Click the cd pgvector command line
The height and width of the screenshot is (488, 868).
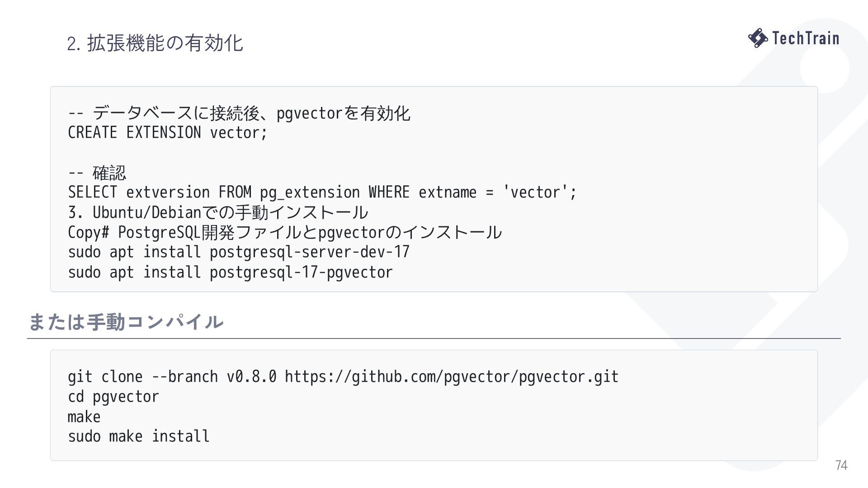pos(113,397)
